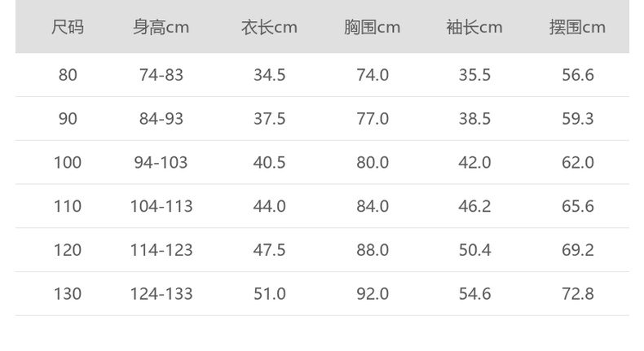Select the 衣长cm header cell
The image size is (644, 351).
pos(269,28)
